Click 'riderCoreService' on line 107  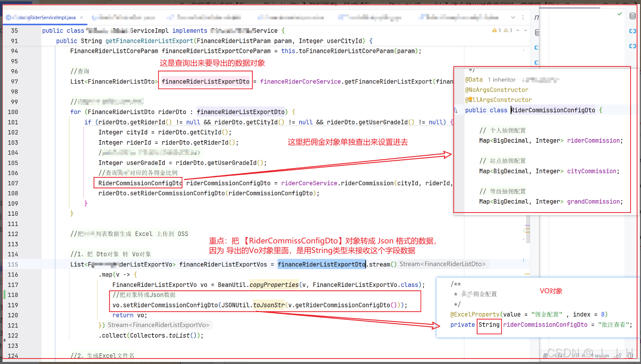click(x=309, y=183)
